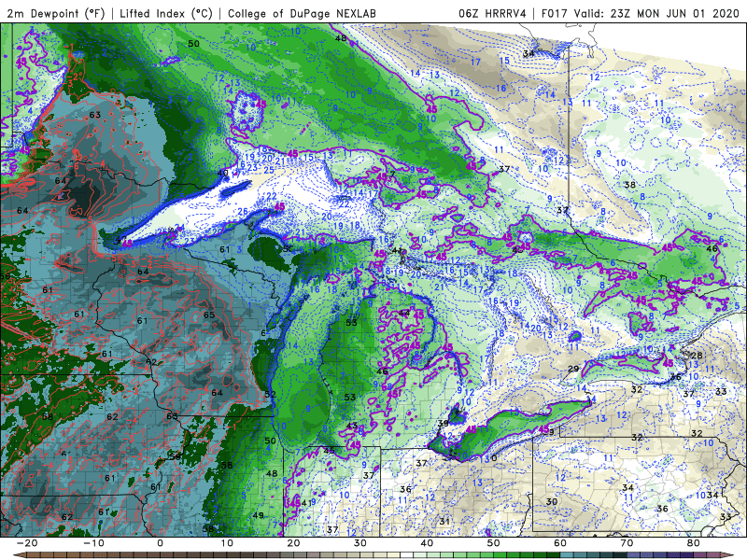The height and width of the screenshot is (560, 747).
Task: Click the '70' color scale tick label
Action: tap(627, 543)
